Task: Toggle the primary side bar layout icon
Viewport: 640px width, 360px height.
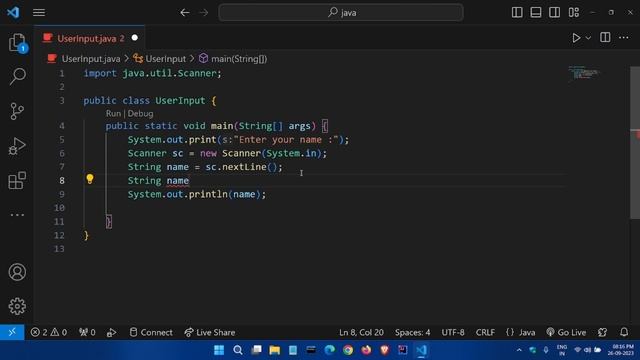Action: point(517,13)
